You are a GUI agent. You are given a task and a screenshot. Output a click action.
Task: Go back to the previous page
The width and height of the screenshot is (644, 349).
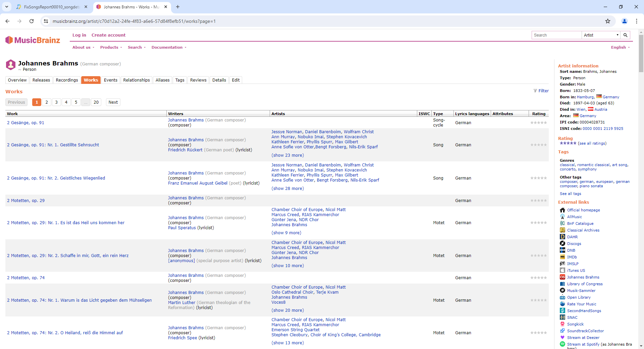point(7,21)
